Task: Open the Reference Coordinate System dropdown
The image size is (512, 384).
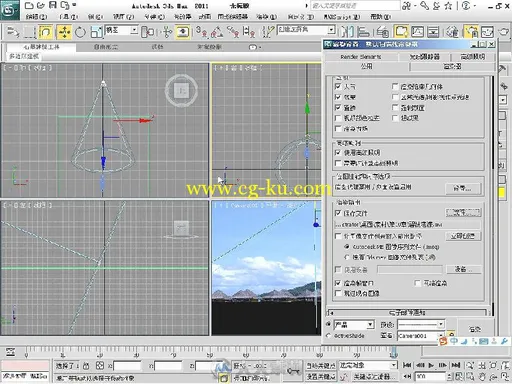Action: point(121,30)
